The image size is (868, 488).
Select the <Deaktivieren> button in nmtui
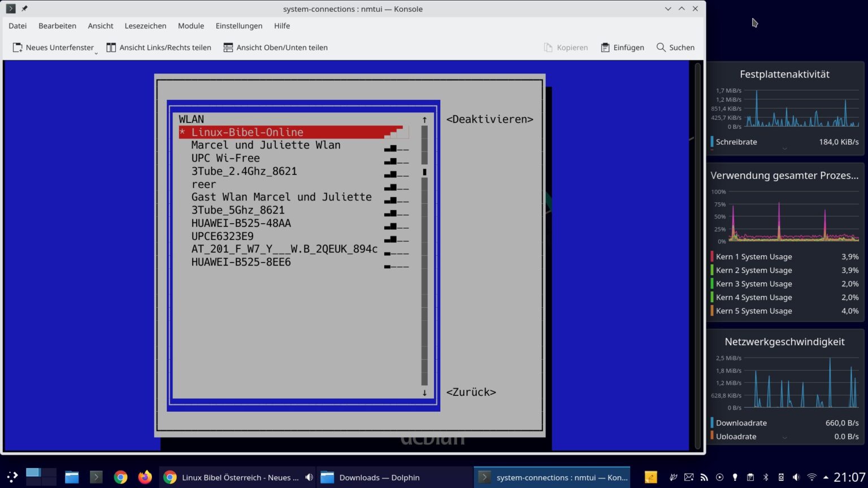[x=489, y=119]
